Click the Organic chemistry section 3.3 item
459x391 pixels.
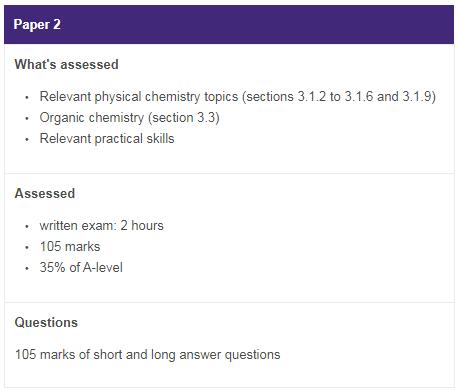point(130,118)
